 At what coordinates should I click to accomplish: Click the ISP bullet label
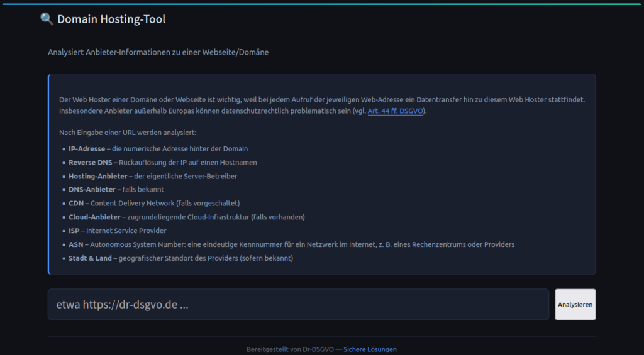(75, 231)
